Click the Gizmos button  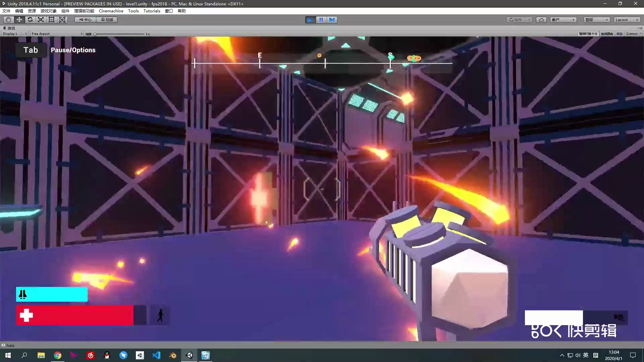pos(632,34)
